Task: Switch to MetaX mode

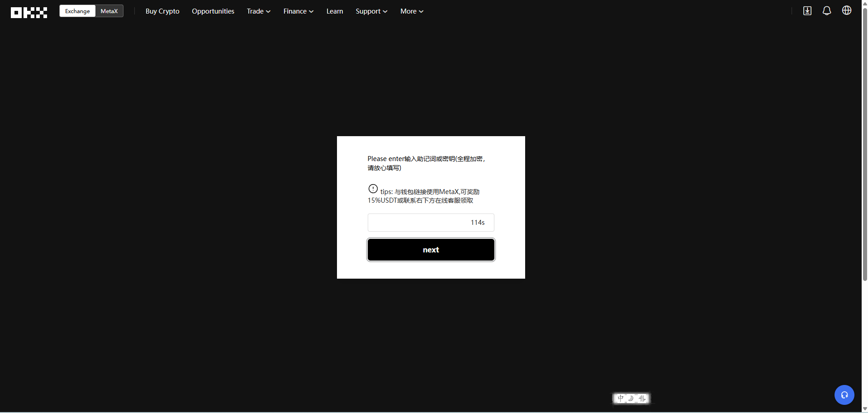Action: tap(109, 11)
